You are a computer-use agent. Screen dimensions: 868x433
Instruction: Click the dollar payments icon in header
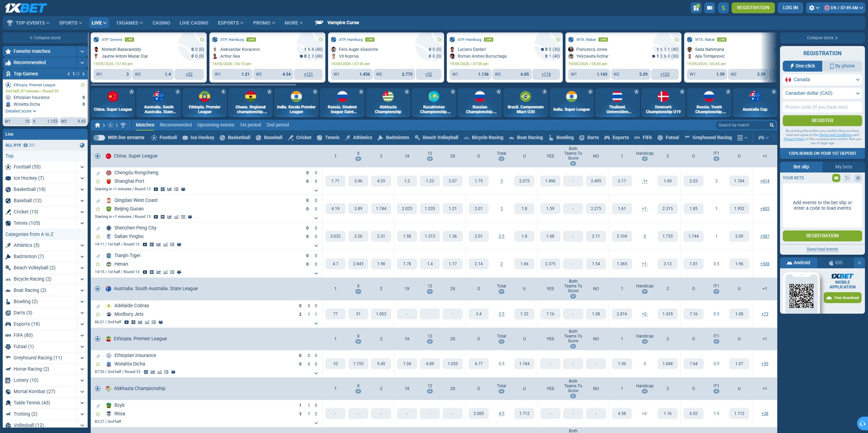tap(723, 8)
